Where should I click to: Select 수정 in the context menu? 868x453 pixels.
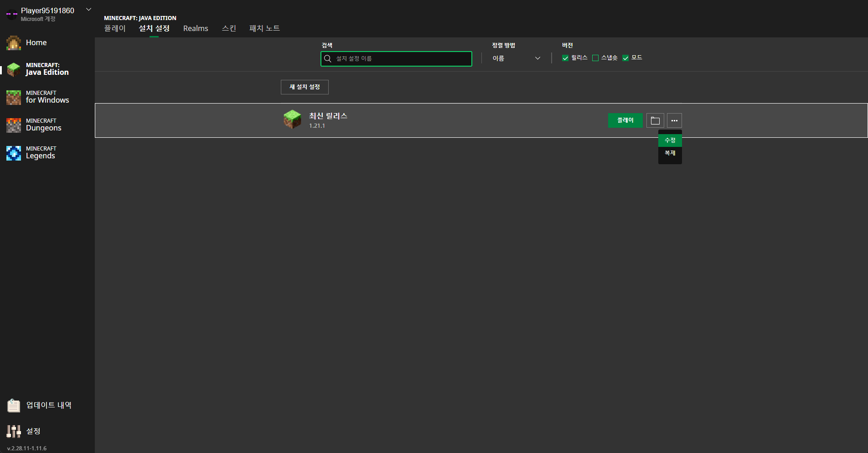click(x=670, y=141)
